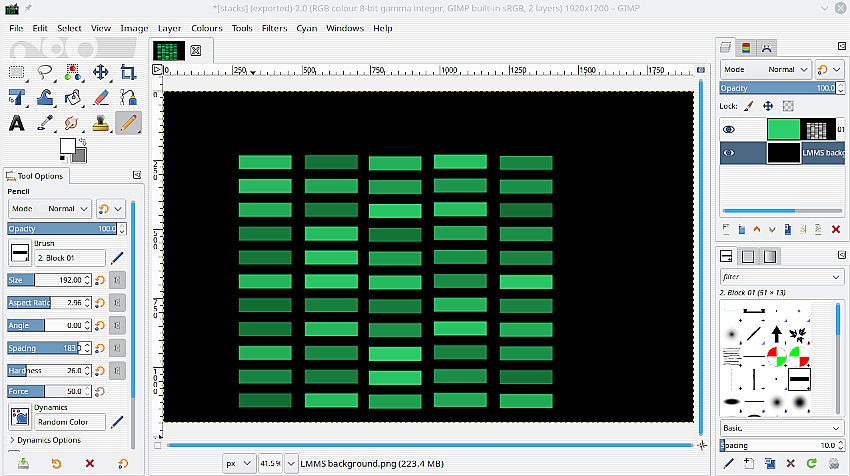Reset Size to brush native size
This screenshot has height=476, width=850.
tap(100, 280)
